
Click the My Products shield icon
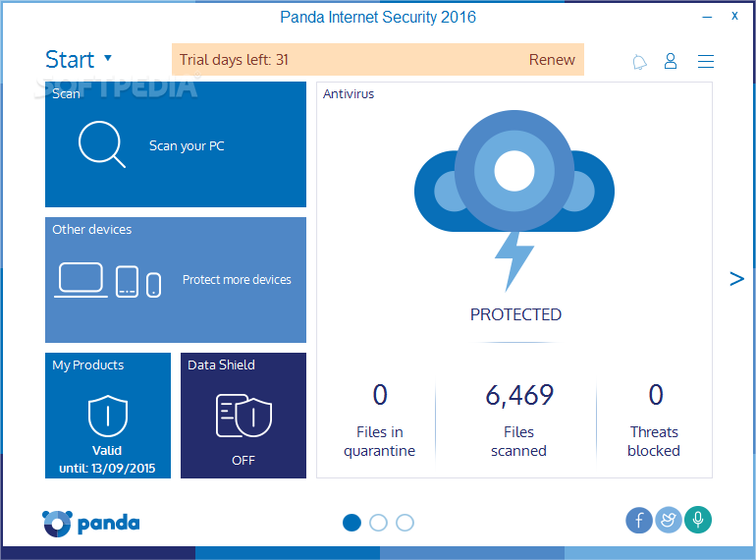point(107,417)
